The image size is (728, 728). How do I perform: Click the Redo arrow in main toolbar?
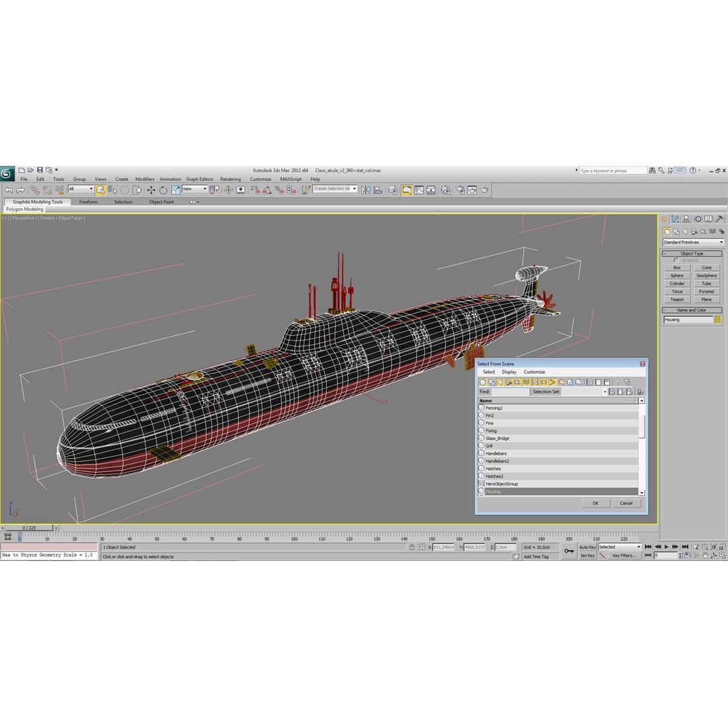20,190
